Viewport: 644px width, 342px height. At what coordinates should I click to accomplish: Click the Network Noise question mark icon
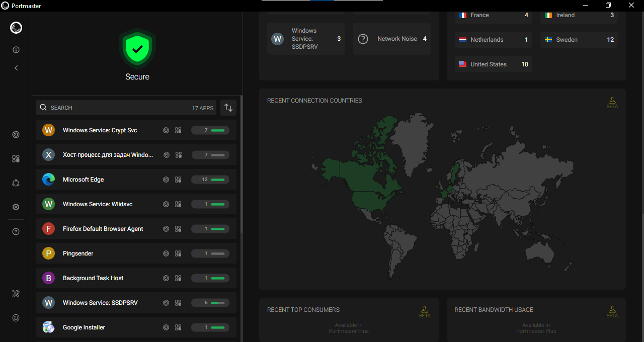coord(363,39)
